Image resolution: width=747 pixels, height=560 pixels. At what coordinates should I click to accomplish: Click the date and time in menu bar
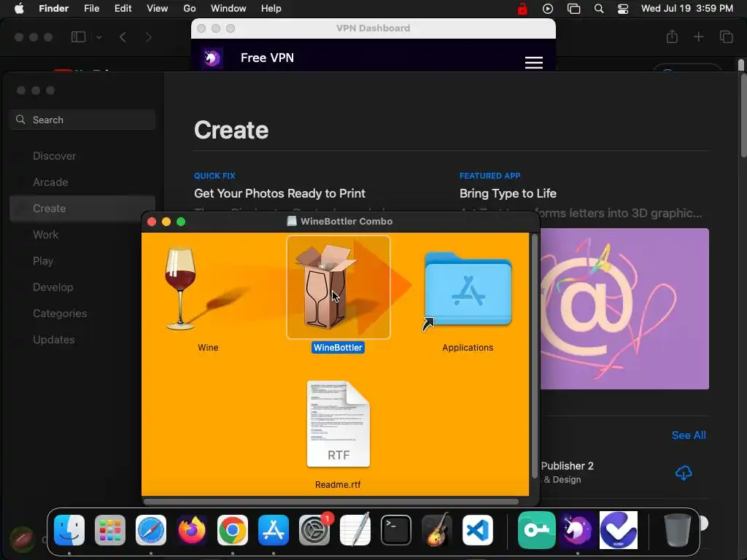click(x=687, y=9)
